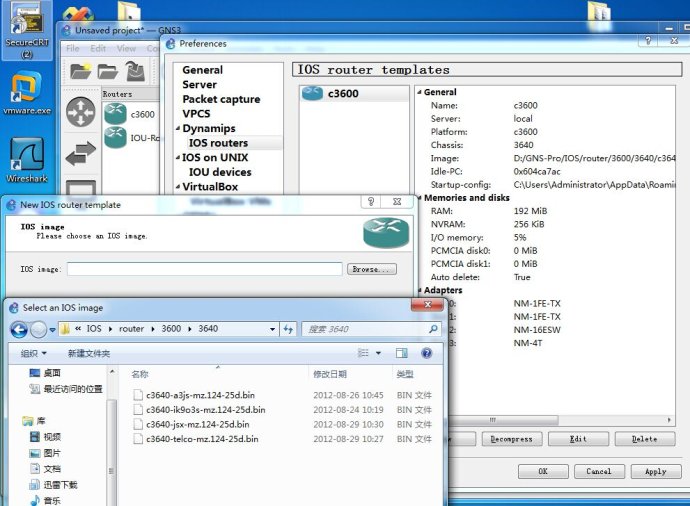
Task: Select VPCS in Preferences sidebar
Action: pyautogui.click(x=196, y=114)
